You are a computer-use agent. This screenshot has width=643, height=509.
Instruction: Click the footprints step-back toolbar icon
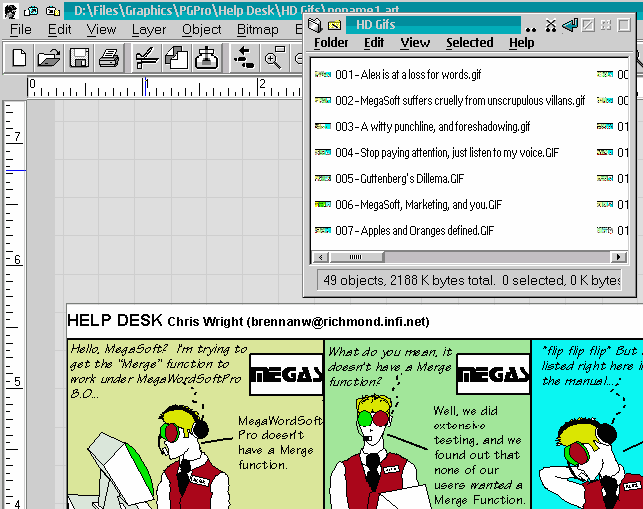pyautogui.click(x=244, y=58)
